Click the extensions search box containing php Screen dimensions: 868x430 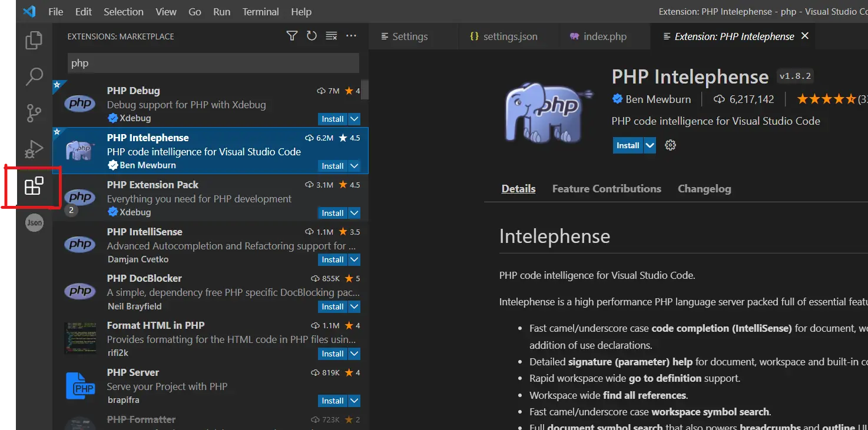pyautogui.click(x=213, y=63)
